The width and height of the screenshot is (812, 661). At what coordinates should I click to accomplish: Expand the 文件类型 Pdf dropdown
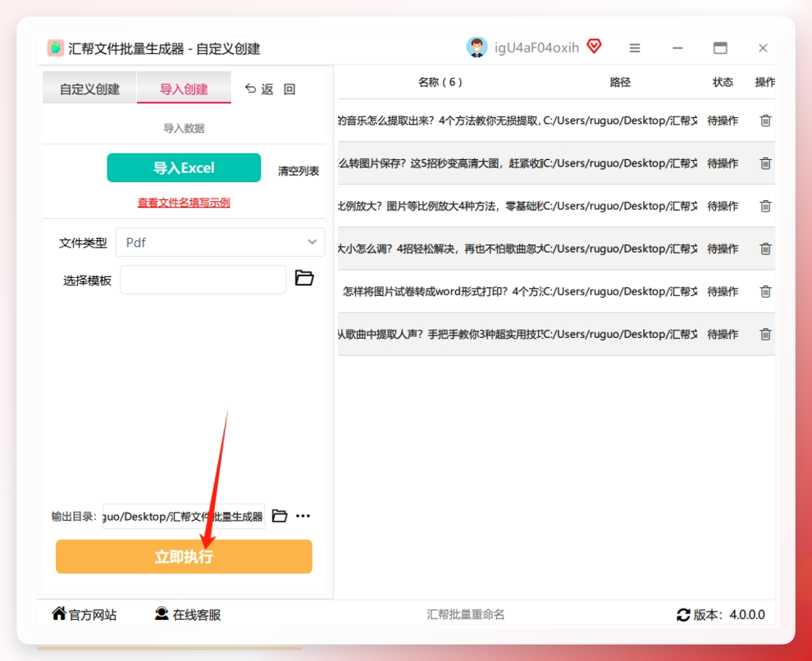[x=220, y=242]
